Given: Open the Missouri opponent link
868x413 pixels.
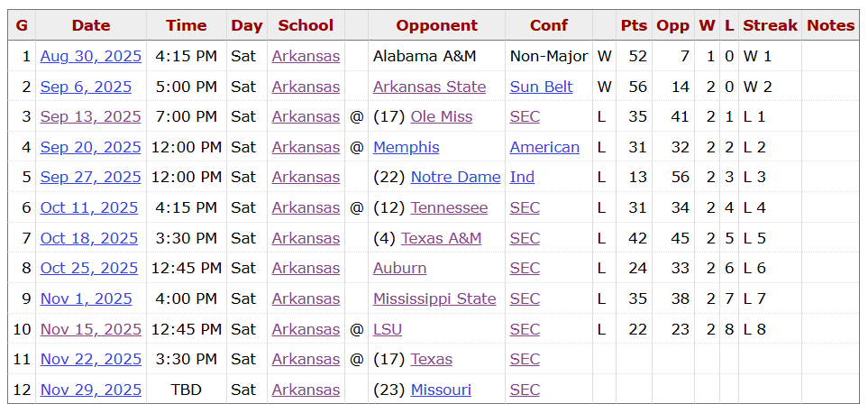Looking at the screenshot, I should [441, 390].
